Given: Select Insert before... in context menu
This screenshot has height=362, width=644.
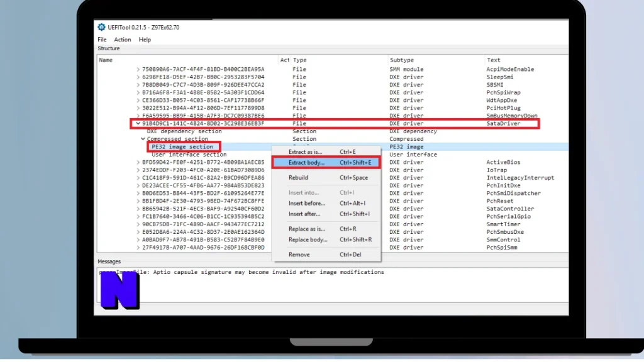Looking at the screenshot, I should [326, 203].
